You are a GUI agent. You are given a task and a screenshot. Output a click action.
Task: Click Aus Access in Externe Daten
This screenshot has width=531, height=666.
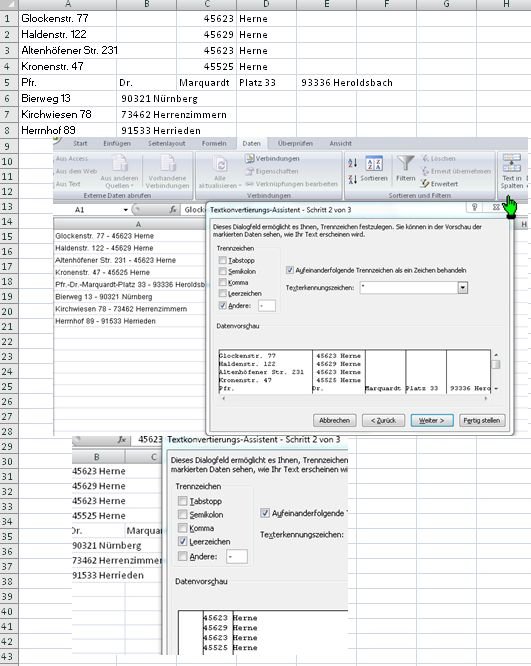tap(72, 158)
